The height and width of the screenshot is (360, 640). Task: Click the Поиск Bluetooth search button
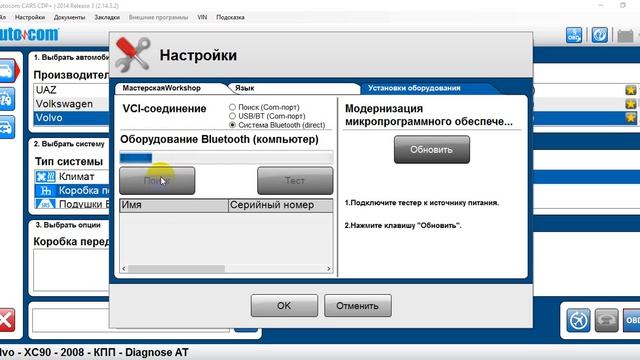pos(157,180)
